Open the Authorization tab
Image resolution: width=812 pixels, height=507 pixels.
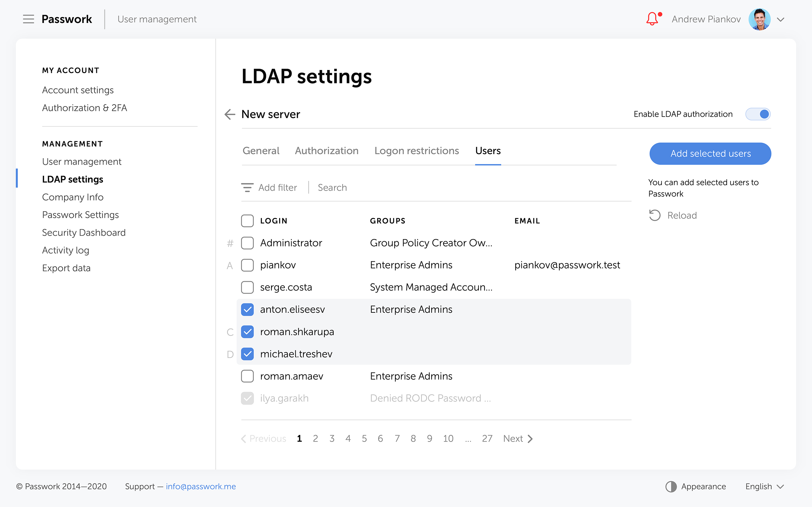[326, 151]
